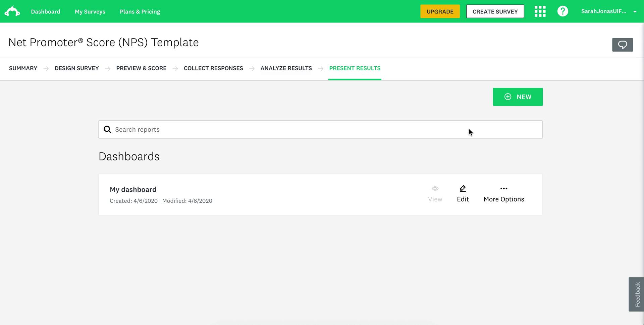Screen dimensions: 644x325
Task: Click the search magnifier icon
Action: (x=107, y=130)
